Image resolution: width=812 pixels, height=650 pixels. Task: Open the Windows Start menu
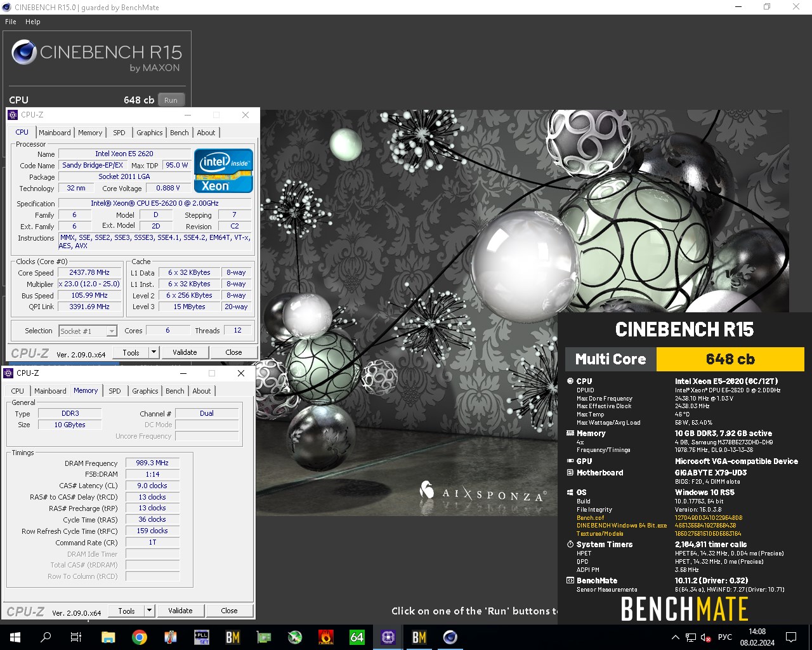click(x=15, y=637)
